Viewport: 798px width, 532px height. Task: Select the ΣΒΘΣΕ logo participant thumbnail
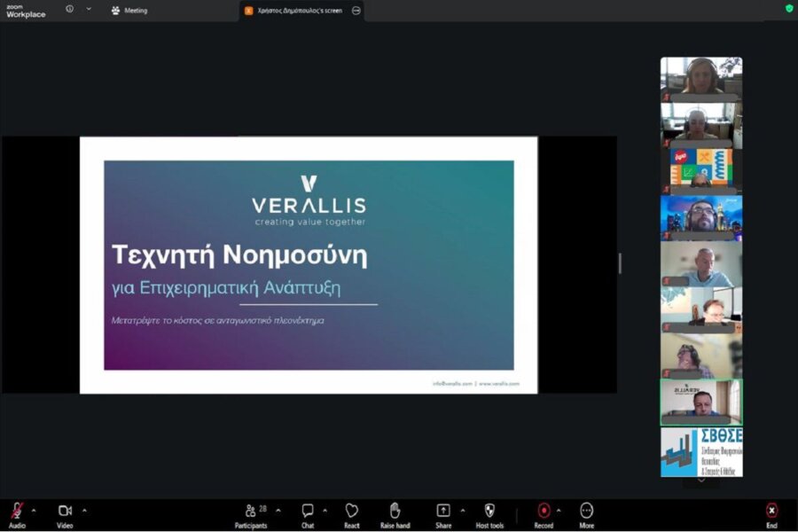(701, 452)
